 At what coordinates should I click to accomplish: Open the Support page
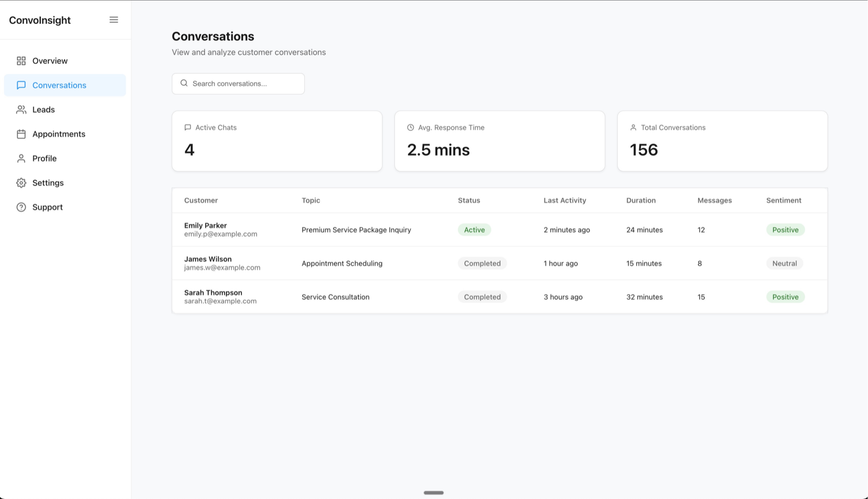tap(65, 207)
